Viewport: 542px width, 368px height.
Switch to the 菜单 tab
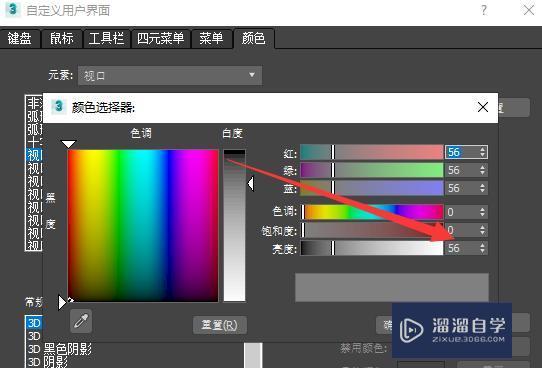click(212, 38)
